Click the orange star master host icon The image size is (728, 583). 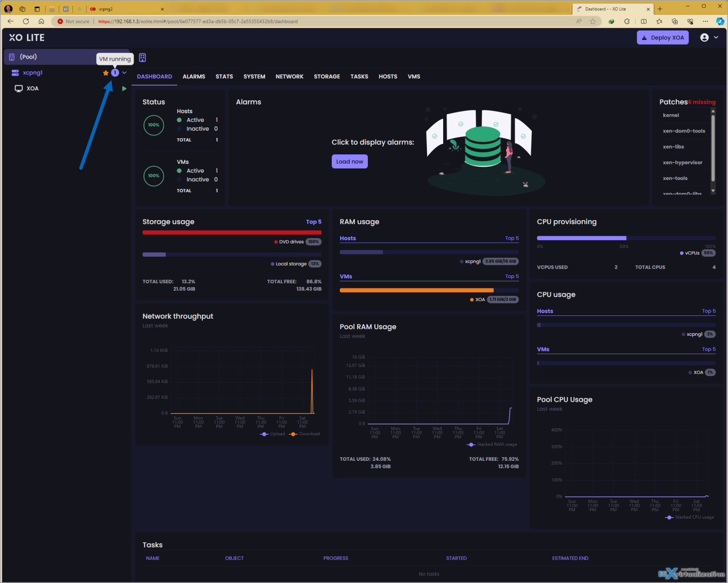pos(106,73)
